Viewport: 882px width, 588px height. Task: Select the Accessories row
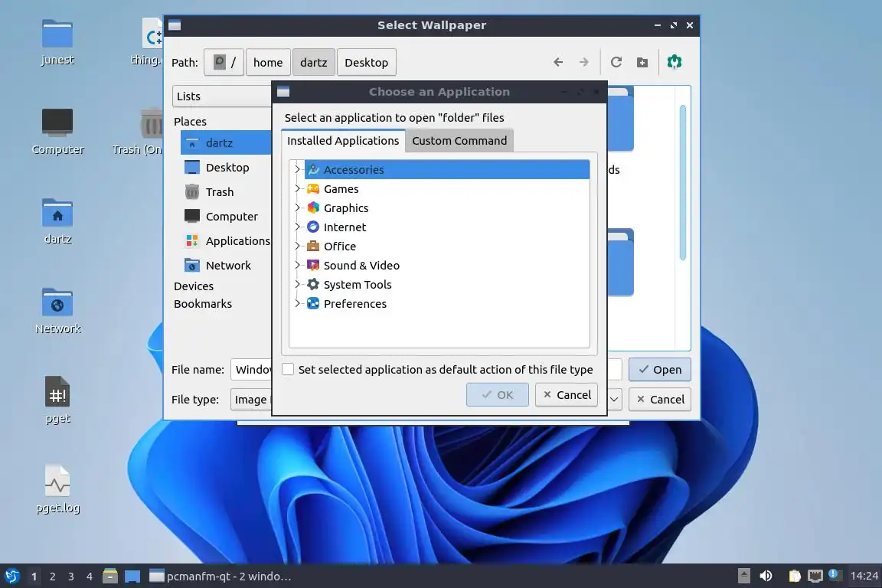click(x=446, y=169)
